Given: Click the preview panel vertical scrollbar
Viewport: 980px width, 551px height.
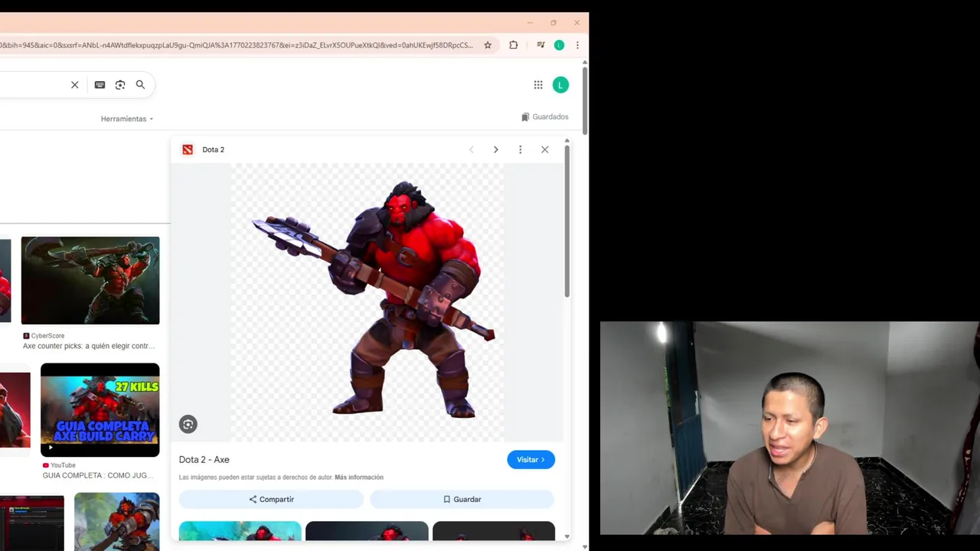Looking at the screenshot, I should [567, 220].
